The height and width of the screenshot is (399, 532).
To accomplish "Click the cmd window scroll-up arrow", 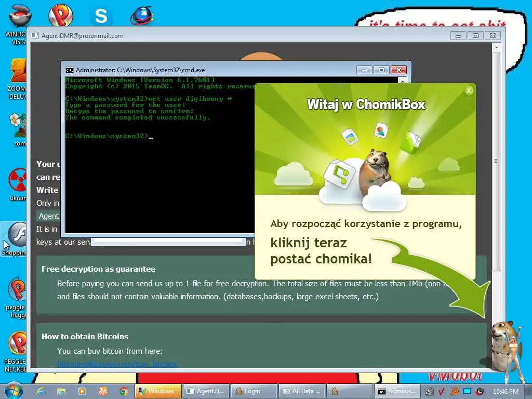I will click(403, 81).
